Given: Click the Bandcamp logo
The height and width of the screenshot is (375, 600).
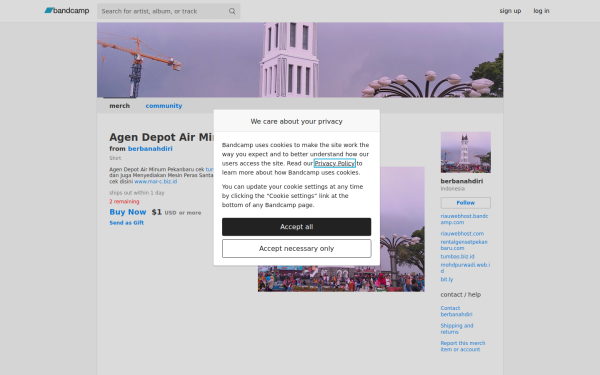Looking at the screenshot, I should [67, 11].
